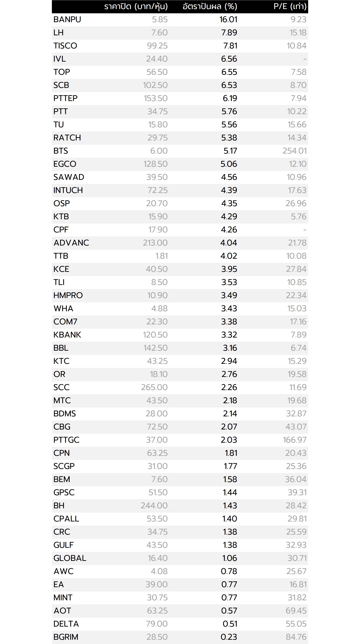Select the CPALL ticker name
358x644 pixels.
point(66,519)
